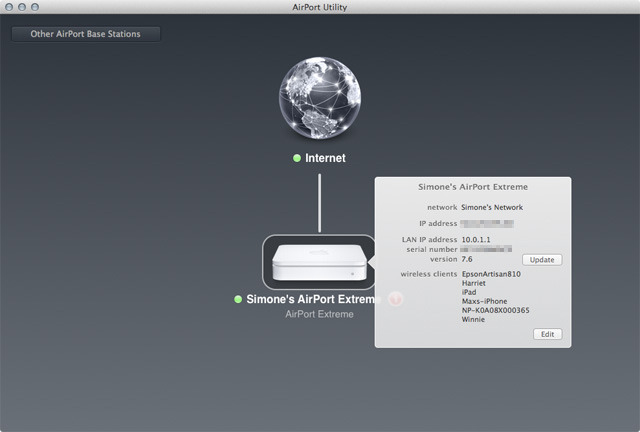Click the Internet label

[x=325, y=158]
